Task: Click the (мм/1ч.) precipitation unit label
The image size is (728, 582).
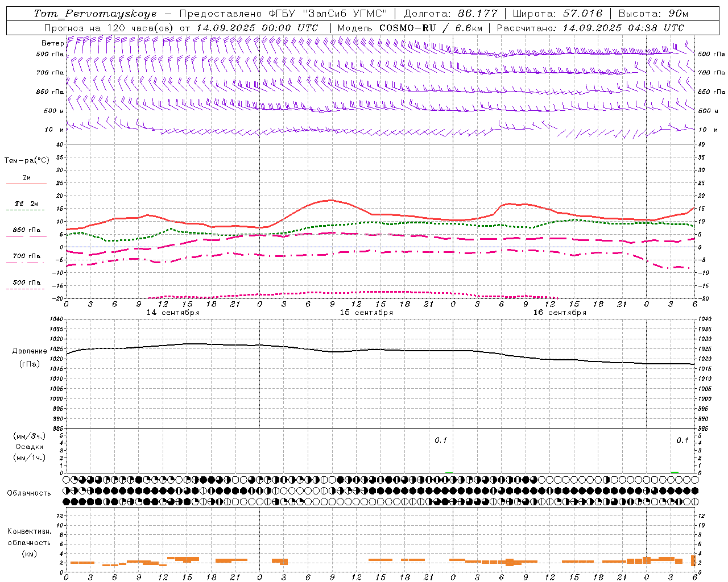Action: [30, 458]
